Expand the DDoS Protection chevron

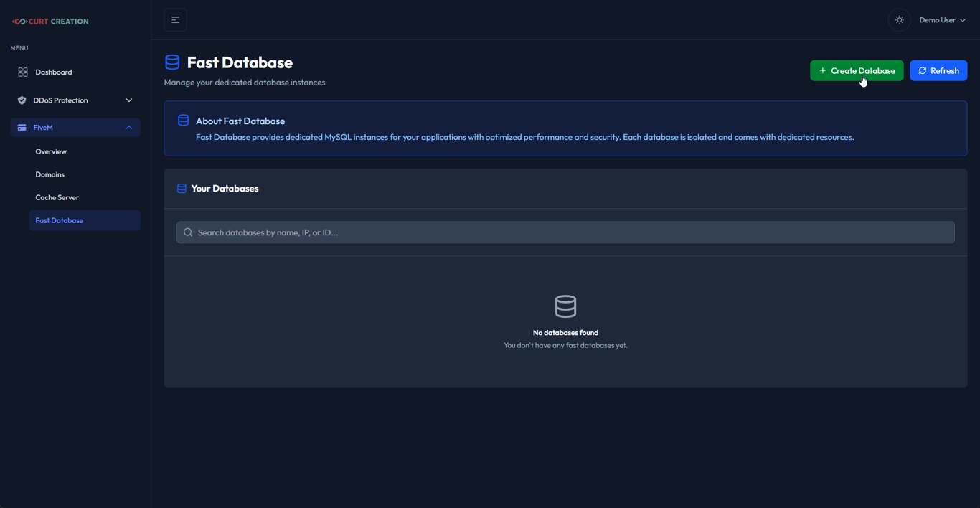click(129, 100)
